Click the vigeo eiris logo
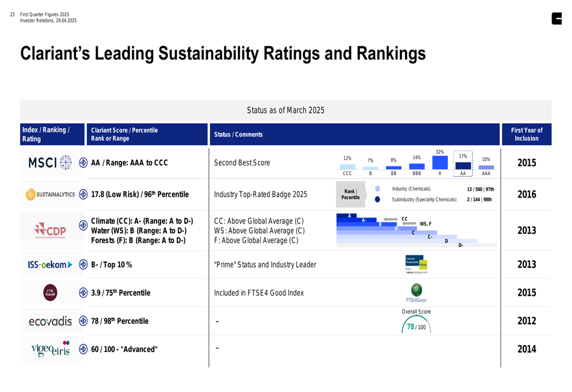This screenshot has width=572, height=392. pos(50,349)
